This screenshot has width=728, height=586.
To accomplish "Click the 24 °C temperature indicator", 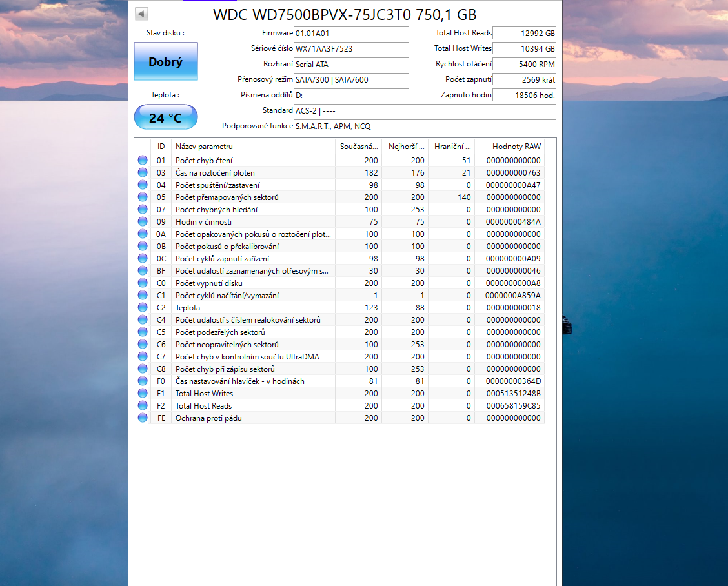I will pyautogui.click(x=165, y=117).
